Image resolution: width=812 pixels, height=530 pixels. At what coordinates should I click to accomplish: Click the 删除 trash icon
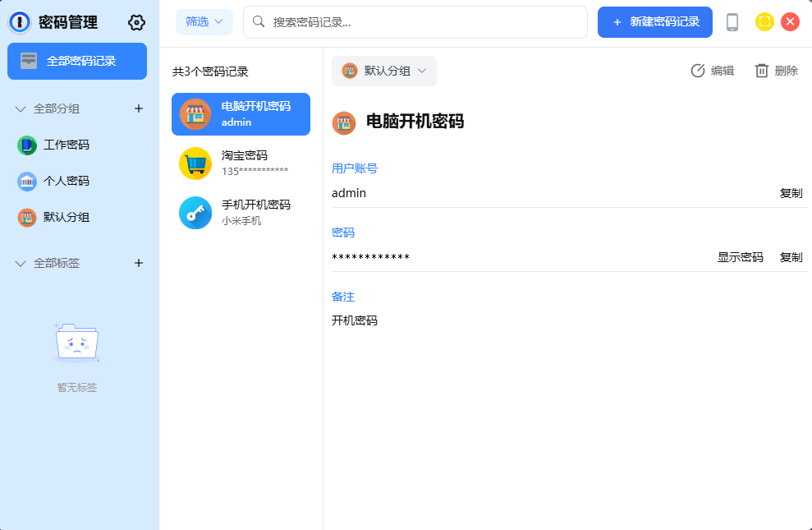tap(762, 71)
